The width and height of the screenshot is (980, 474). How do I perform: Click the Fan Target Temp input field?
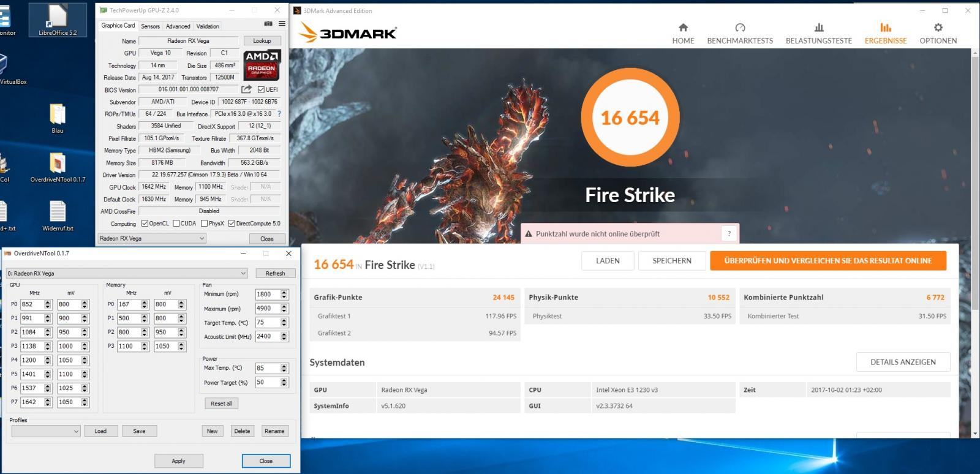click(x=268, y=322)
